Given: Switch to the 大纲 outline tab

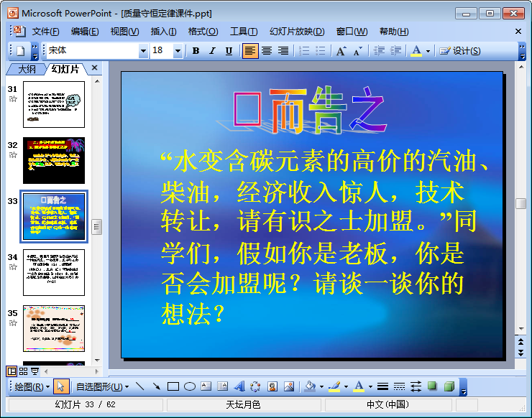Looking at the screenshot, I should point(27,69).
